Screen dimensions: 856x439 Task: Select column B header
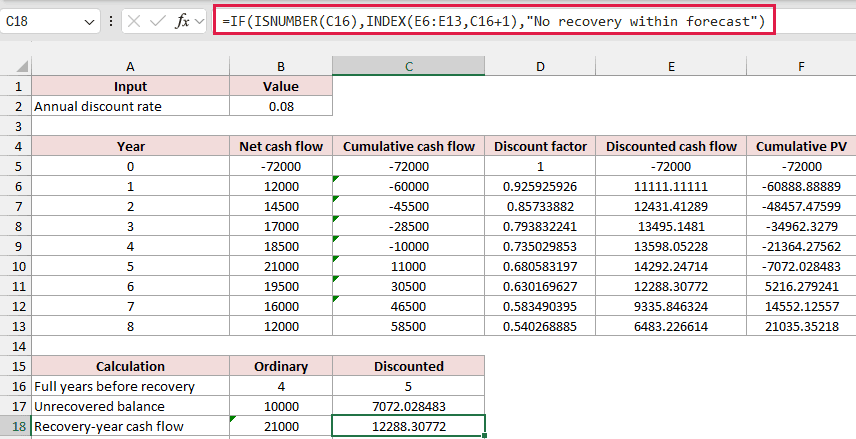point(281,67)
